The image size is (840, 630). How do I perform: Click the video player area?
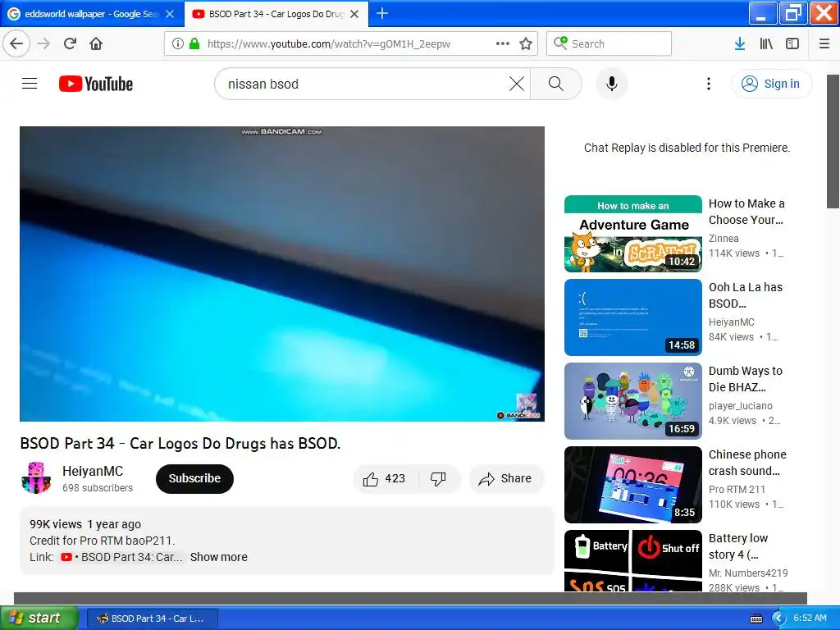[x=282, y=274]
